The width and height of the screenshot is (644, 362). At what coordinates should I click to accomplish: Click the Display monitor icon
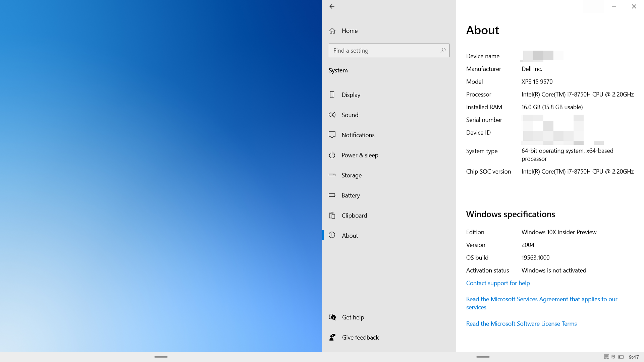click(x=332, y=95)
